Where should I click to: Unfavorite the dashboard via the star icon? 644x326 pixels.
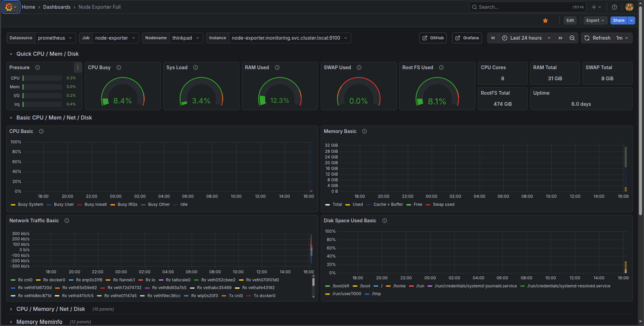(x=545, y=20)
